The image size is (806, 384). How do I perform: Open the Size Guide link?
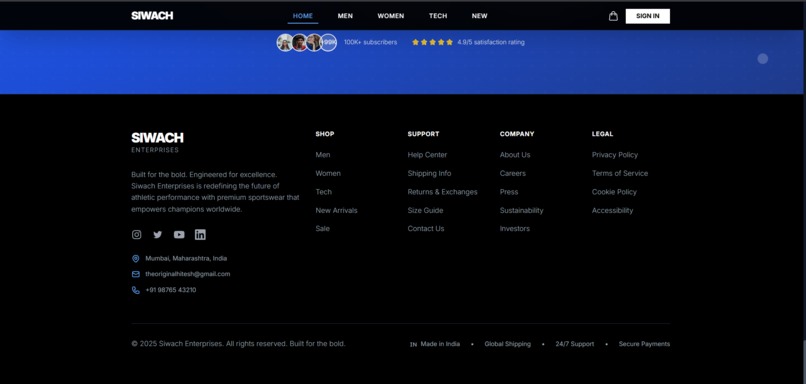(x=425, y=210)
